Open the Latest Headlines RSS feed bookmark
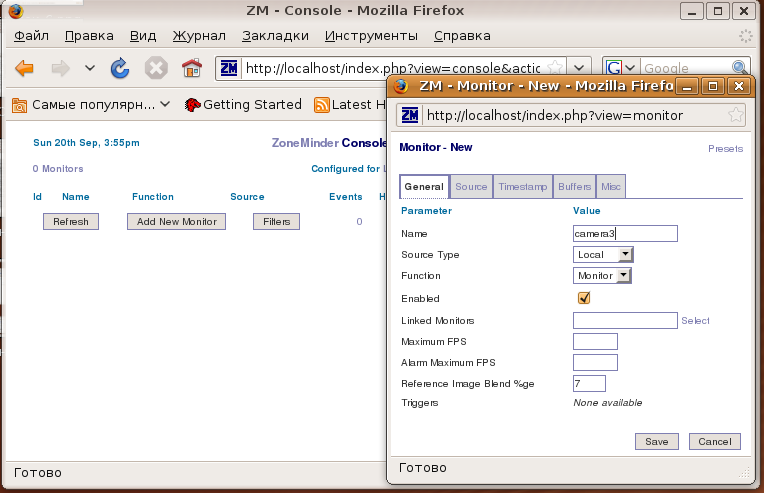Screen dimensions: 764x493 point(350,104)
